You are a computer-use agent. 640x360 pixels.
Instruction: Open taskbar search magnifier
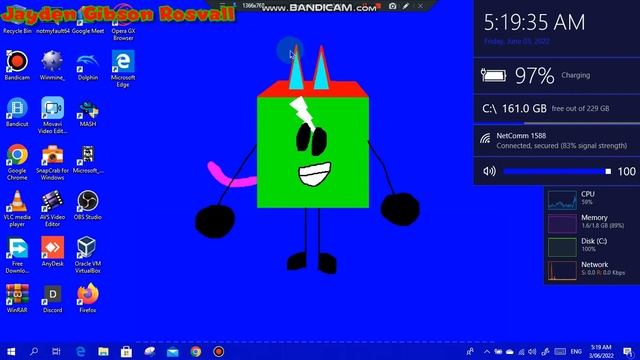coord(34,351)
